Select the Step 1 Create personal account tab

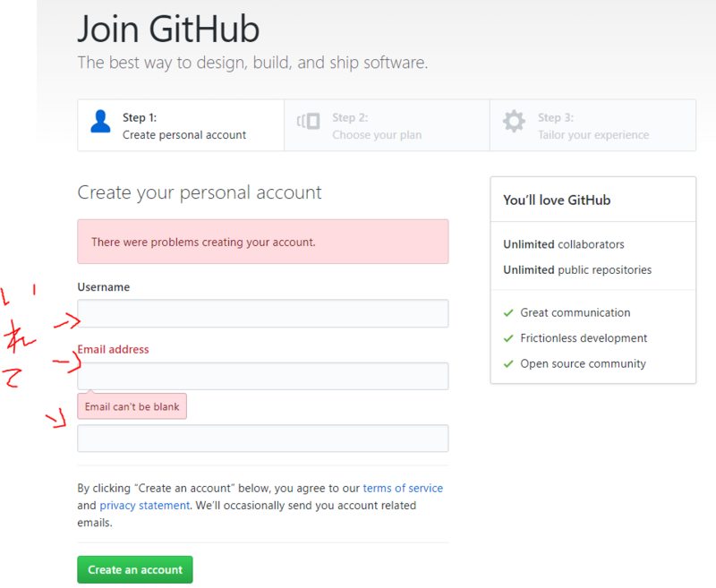click(x=181, y=125)
